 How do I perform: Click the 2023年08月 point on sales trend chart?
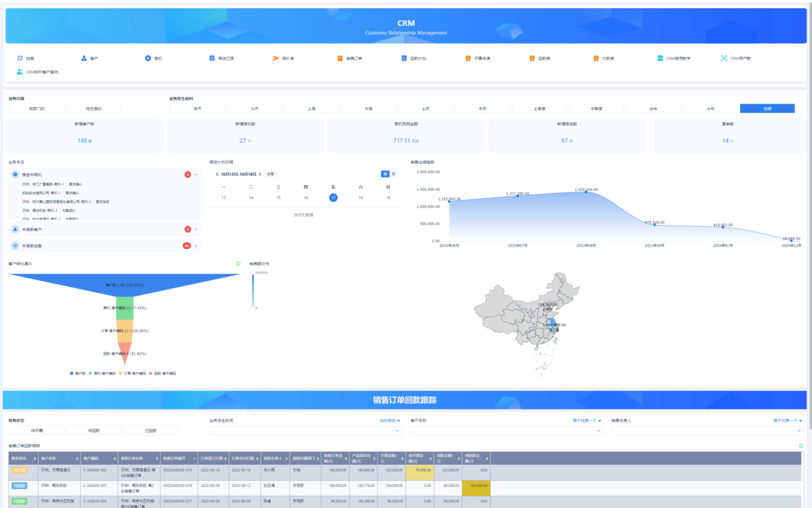pos(585,192)
